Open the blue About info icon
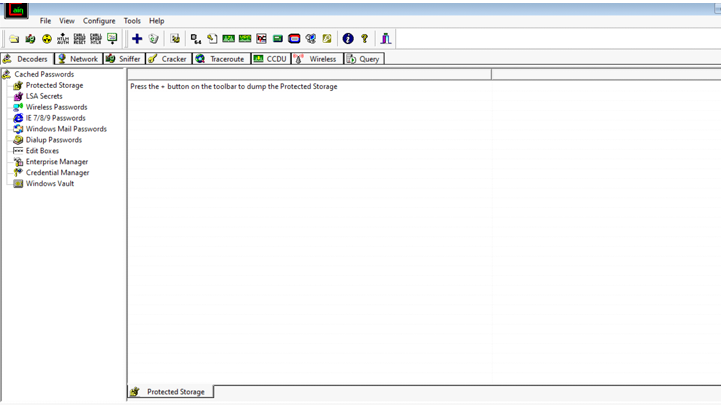722x407 pixels. (348, 39)
